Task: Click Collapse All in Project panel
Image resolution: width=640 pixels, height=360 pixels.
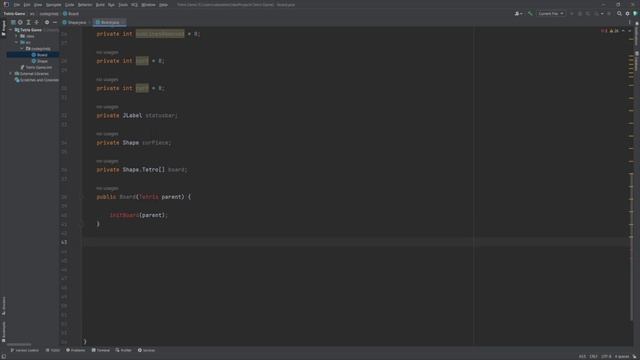Action: tap(36, 22)
